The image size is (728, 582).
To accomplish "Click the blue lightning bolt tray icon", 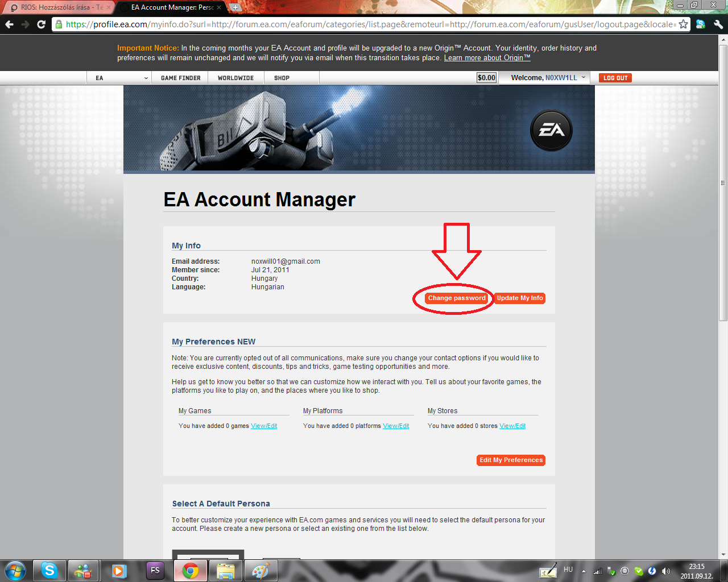I will pos(652,571).
